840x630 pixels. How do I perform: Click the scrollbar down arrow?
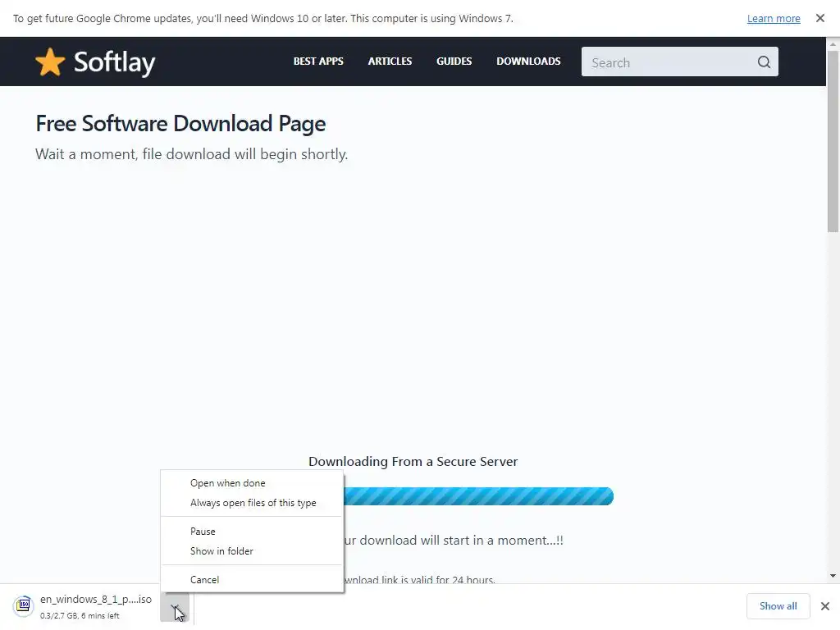pyautogui.click(x=833, y=576)
